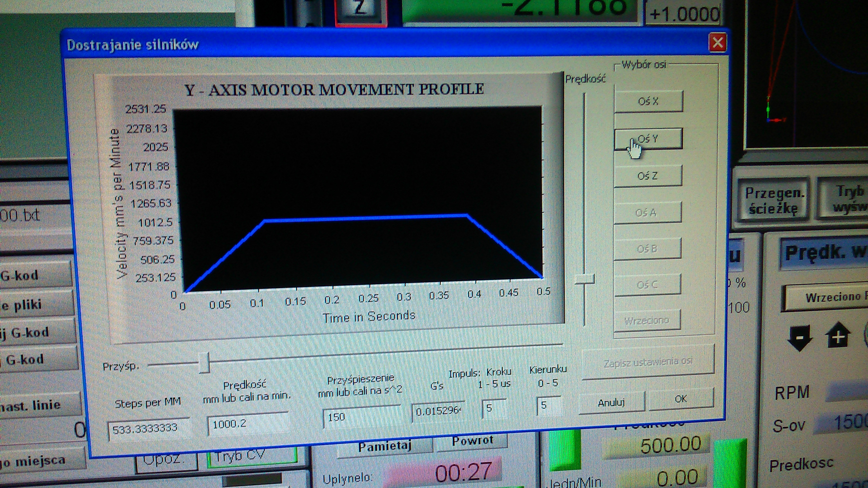
Task: Click the Kierunku impulse field
Action: click(x=549, y=405)
